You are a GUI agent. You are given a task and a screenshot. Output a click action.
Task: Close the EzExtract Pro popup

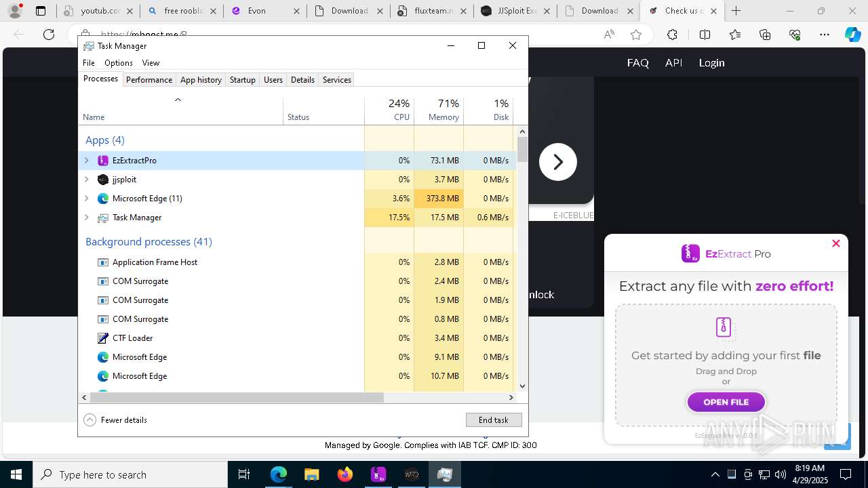(x=836, y=243)
